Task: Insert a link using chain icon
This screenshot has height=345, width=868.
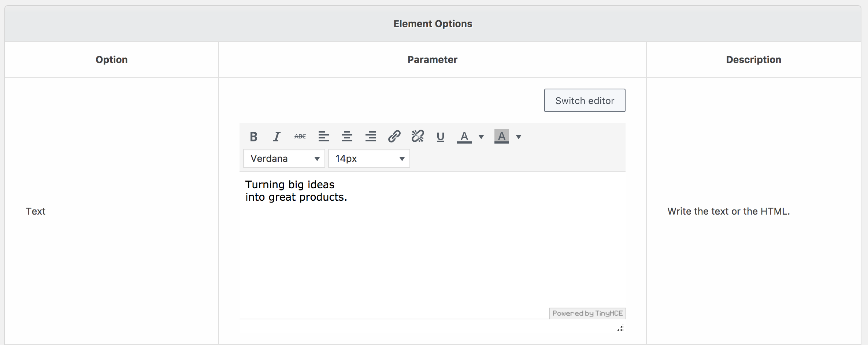Action: point(394,137)
